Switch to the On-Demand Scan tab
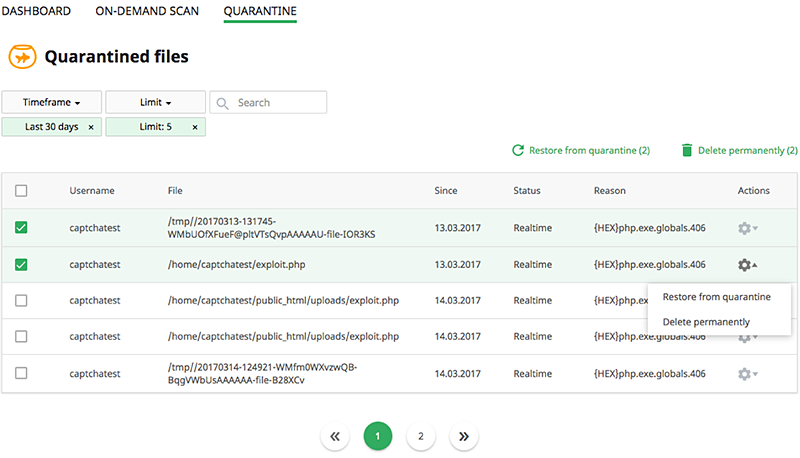The height and width of the screenshot is (458, 800). [x=147, y=11]
